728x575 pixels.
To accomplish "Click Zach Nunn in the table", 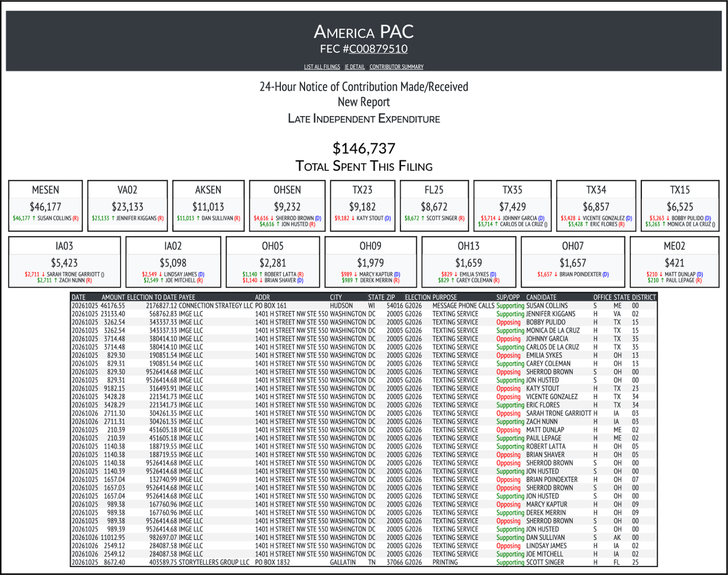I will (542, 421).
